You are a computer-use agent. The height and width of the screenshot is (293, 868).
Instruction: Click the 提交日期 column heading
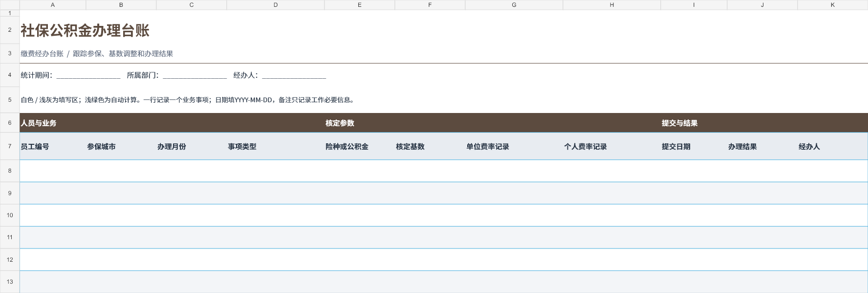coord(676,147)
